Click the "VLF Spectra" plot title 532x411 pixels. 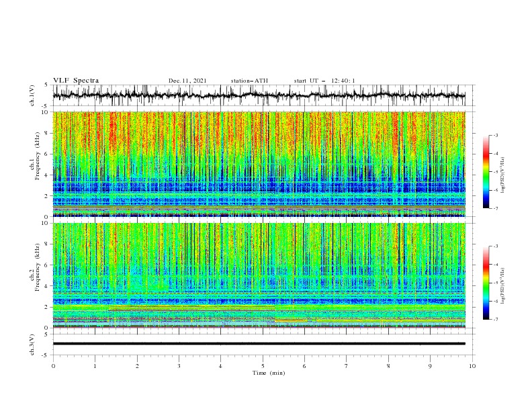pos(76,81)
